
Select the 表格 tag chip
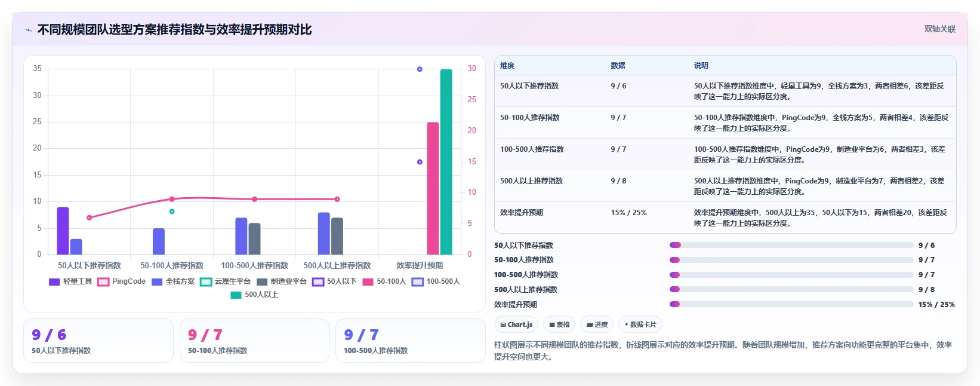(x=559, y=324)
